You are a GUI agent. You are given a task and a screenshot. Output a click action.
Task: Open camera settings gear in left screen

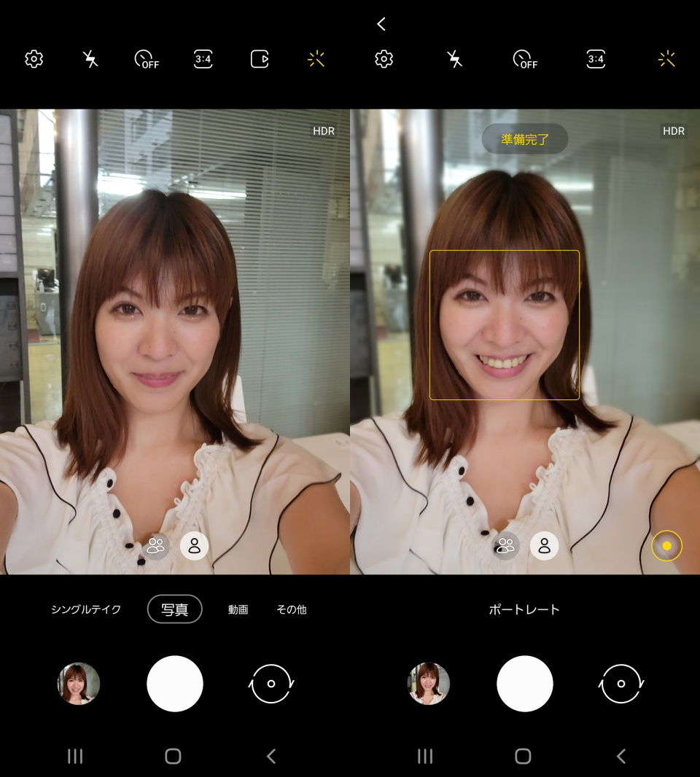[x=34, y=59]
